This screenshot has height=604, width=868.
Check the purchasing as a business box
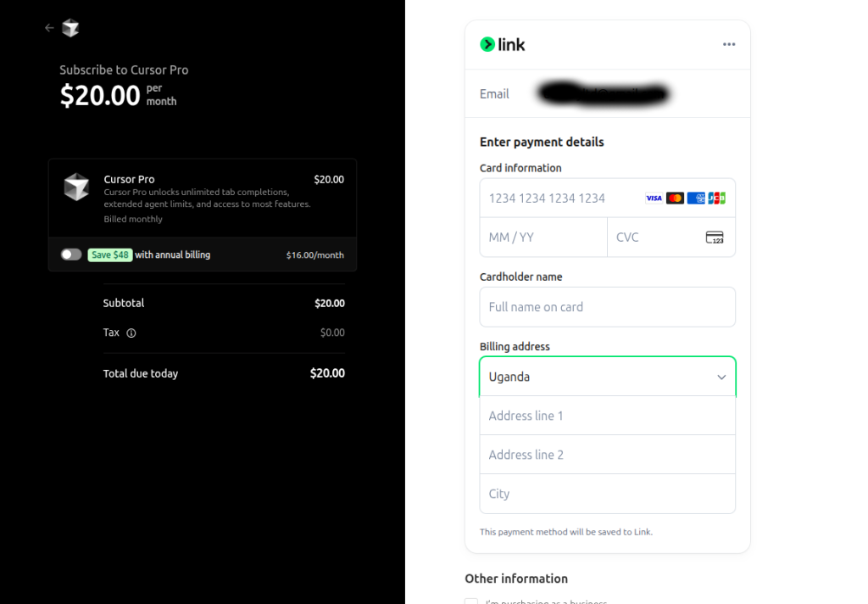tap(471, 601)
